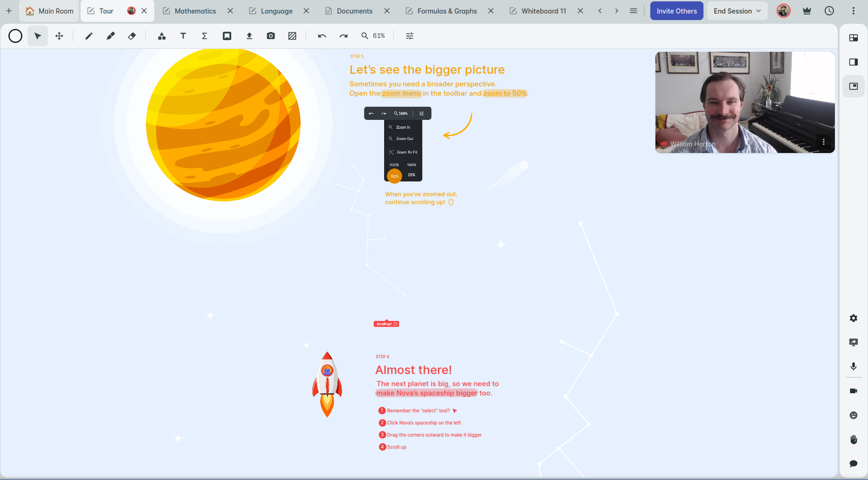Click the red 'Scroll up!' tag
The width and height of the screenshot is (868, 480).
[386, 324]
